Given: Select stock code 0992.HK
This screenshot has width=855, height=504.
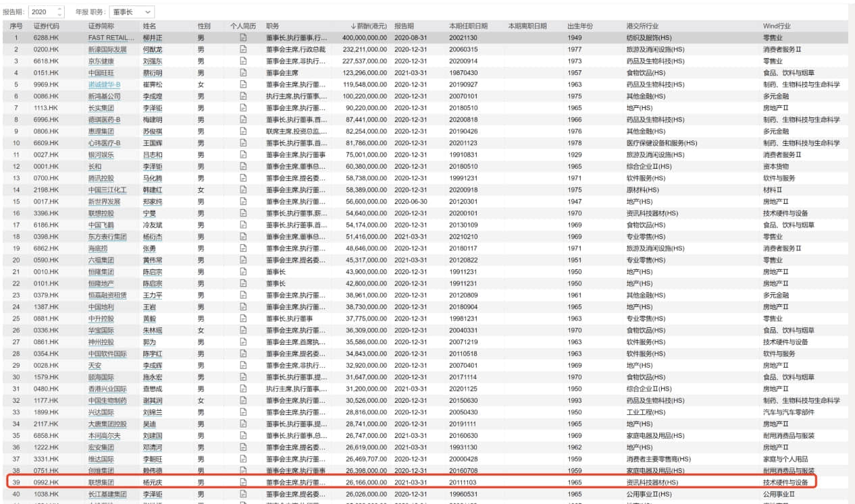Looking at the screenshot, I should coord(46,482).
